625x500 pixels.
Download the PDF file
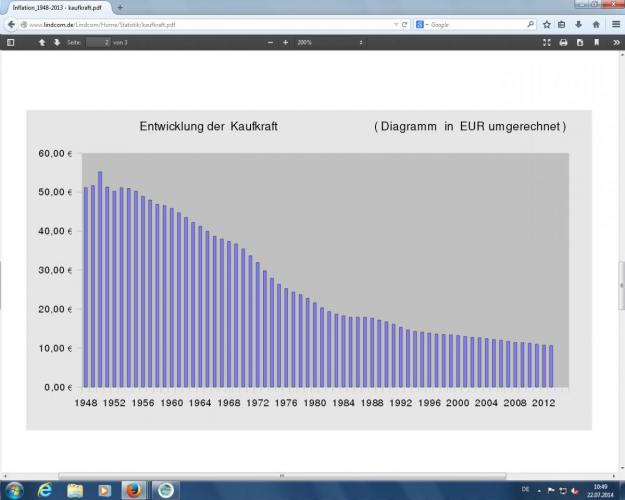pos(580,43)
